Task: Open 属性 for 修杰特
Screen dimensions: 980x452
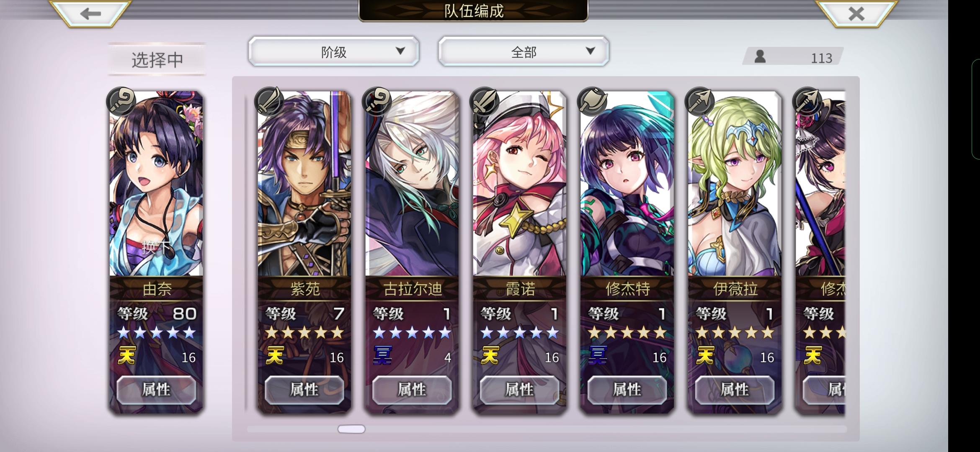Action: (x=627, y=390)
